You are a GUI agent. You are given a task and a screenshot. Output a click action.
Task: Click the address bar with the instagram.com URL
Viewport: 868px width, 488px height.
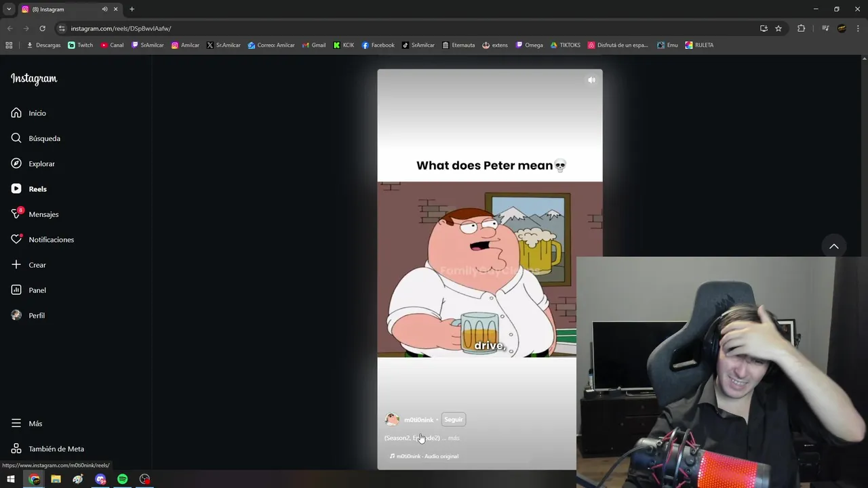(407, 28)
